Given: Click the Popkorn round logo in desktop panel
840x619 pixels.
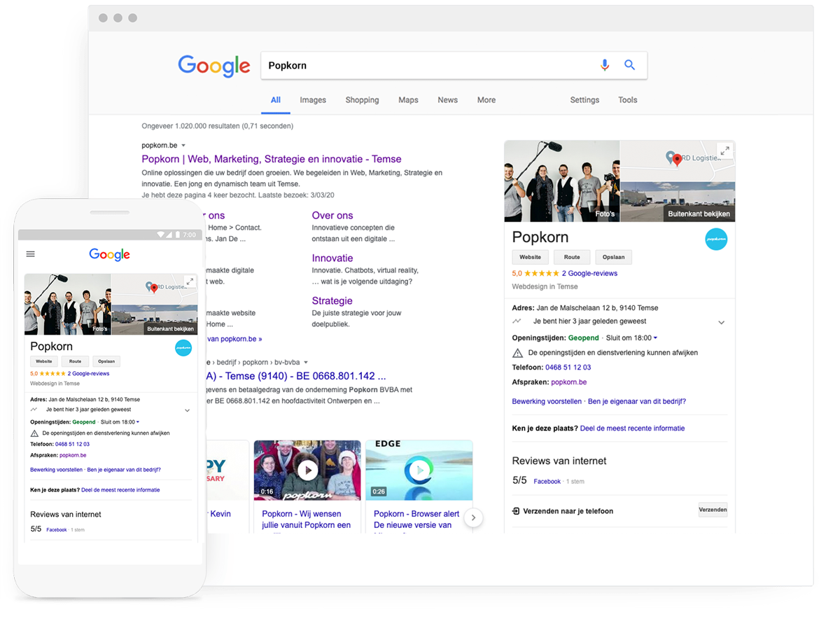Looking at the screenshot, I should 715,239.
